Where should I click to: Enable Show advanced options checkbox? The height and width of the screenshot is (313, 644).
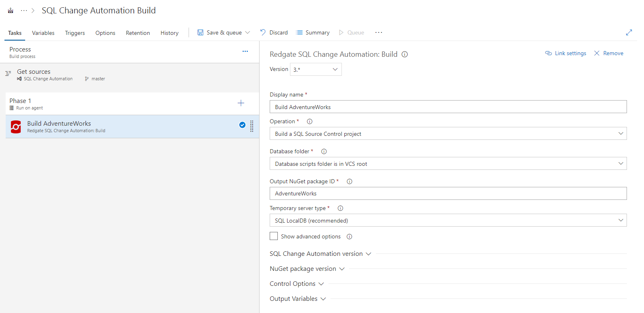point(274,236)
